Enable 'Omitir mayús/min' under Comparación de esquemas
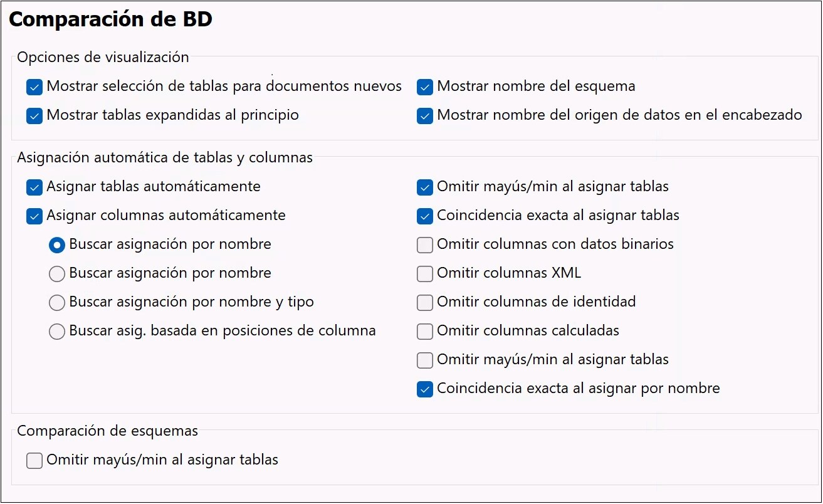Viewport: 823px width, 504px height. coord(34,460)
